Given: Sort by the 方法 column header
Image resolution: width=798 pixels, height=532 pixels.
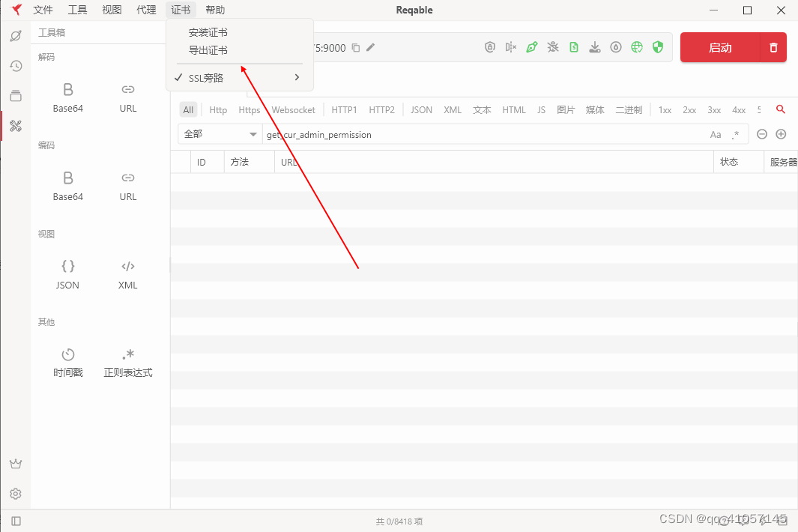Looking at the screenshot, I should pyautogui.click(x=250, y=162).
